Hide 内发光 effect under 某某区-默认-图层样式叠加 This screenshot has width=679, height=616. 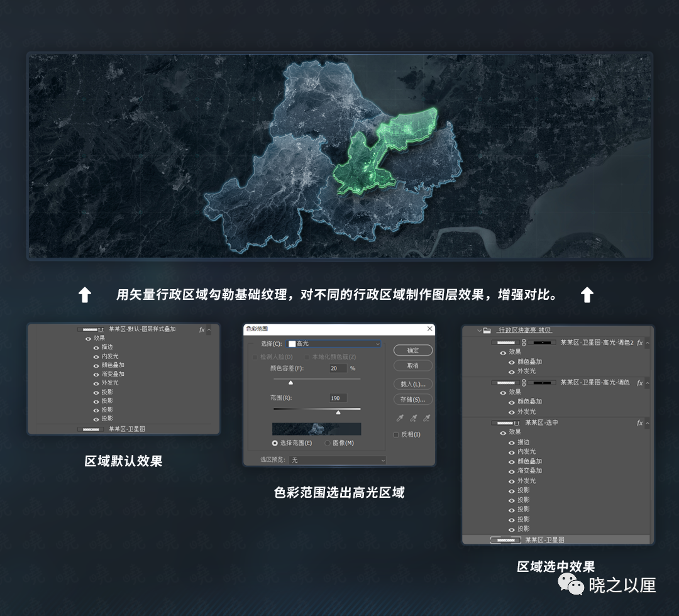(x=96, y=356)
